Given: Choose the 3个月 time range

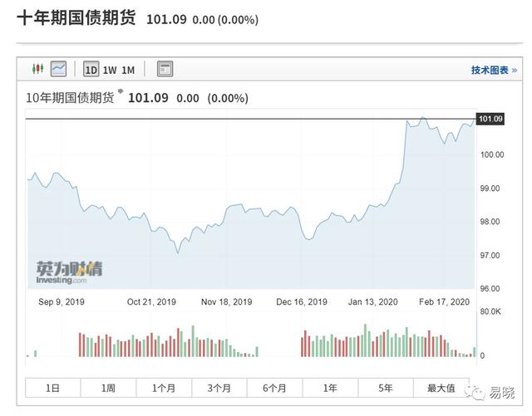Looking at the screenshot, I should [219, 388].
